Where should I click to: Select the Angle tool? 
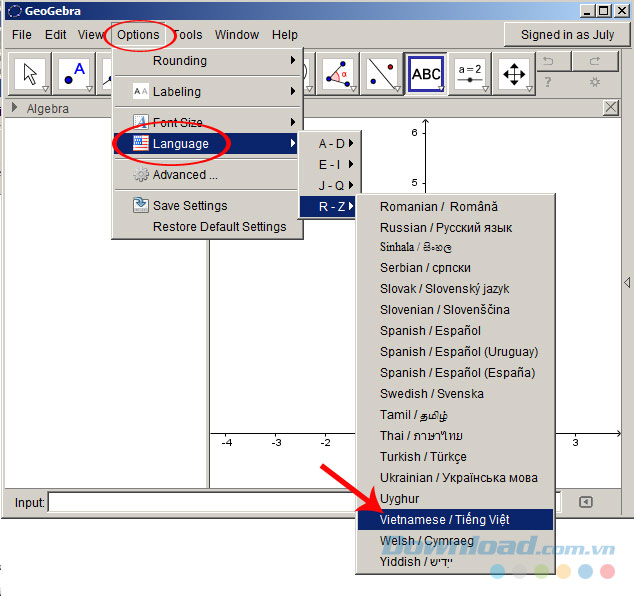[x=338, y=73]
